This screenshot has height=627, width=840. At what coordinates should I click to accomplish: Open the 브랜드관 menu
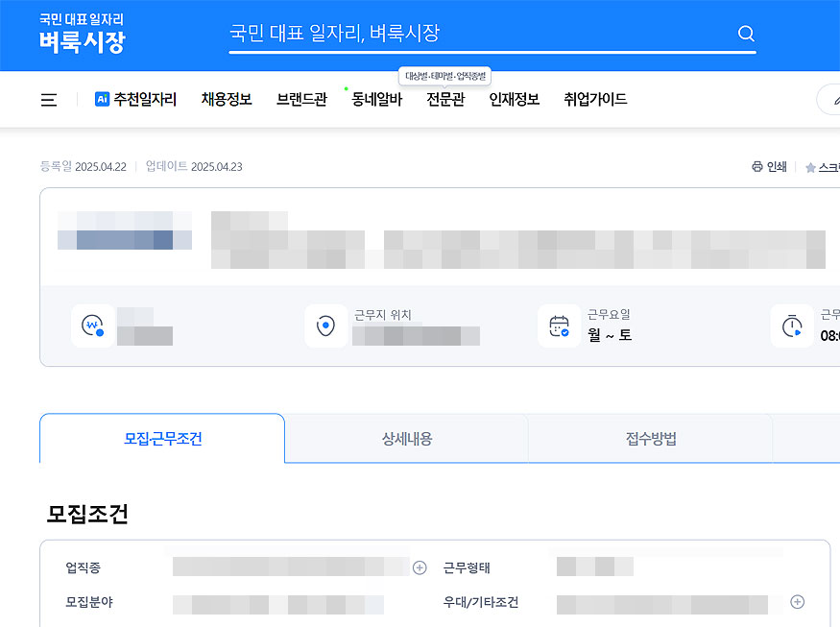pyautogui.click(x=301, y=99)
